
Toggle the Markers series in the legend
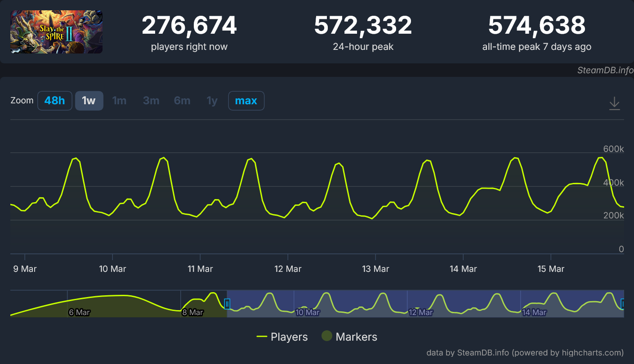pyautogui.click(x=349, y=337)
